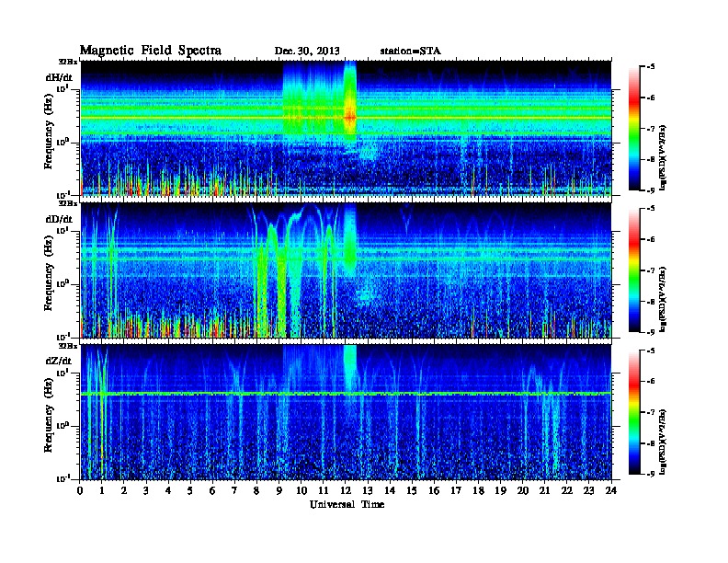Click the "dD/dt" panel label
The image size is (728, 563).
pos(59,219)
